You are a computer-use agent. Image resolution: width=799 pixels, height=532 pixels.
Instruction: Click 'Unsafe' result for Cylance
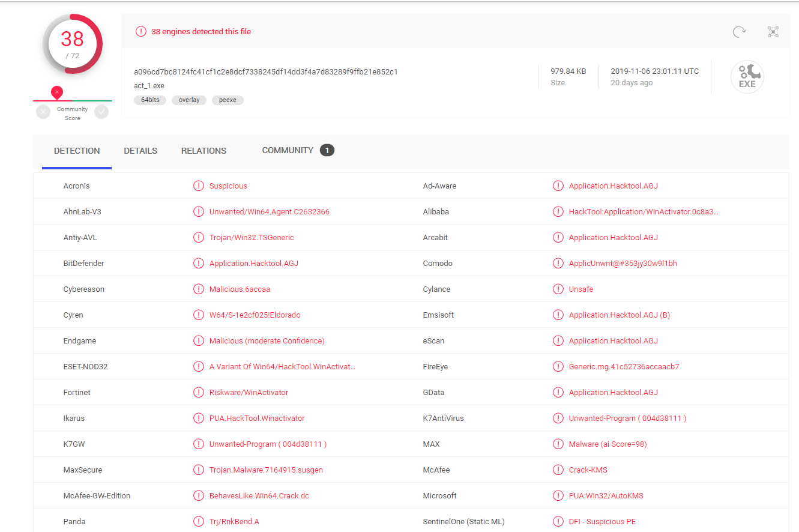tap(581, 289)
